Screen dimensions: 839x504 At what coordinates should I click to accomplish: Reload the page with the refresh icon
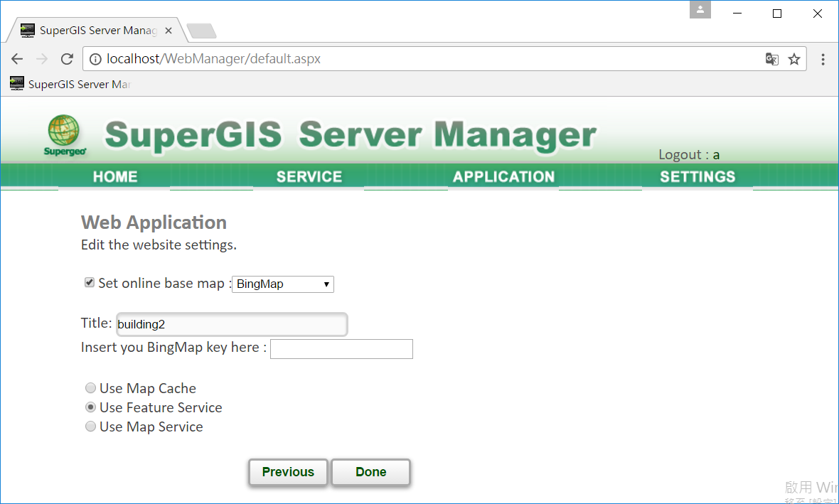pyautogui.click(x=67, y=59)
